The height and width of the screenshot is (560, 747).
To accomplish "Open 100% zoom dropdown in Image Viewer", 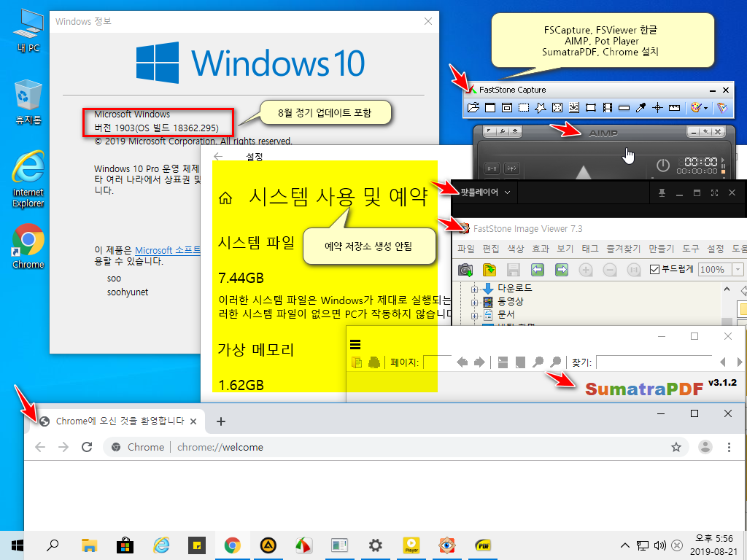I will click(738, 270).
